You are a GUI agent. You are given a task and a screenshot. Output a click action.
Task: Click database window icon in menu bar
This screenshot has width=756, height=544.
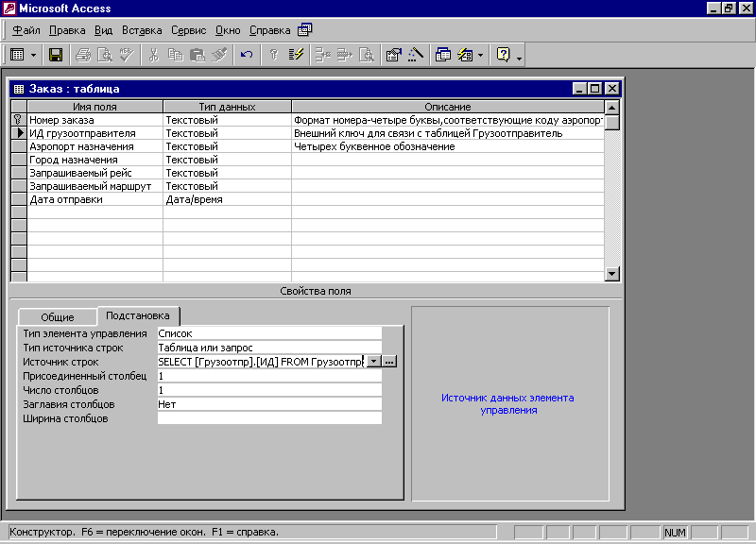tap(304, 30)
